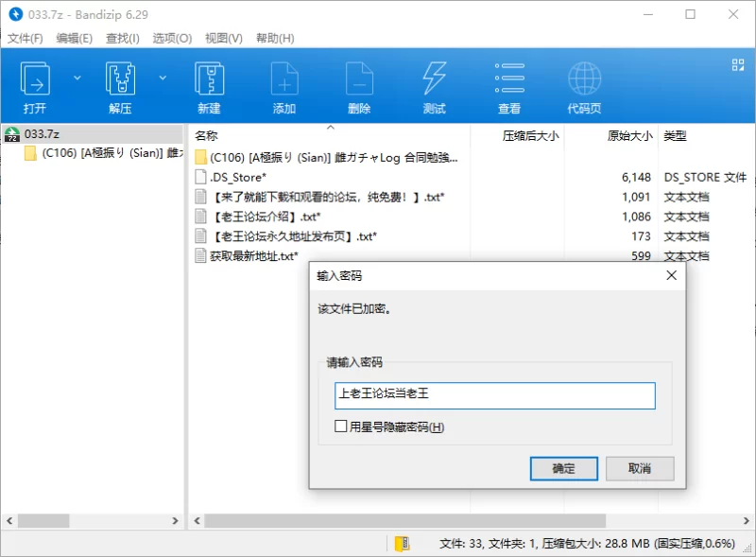Select the 033.7z root tree node
This screenshot has height=557, width=756.
pyautogui.click(x=42, y=134)
